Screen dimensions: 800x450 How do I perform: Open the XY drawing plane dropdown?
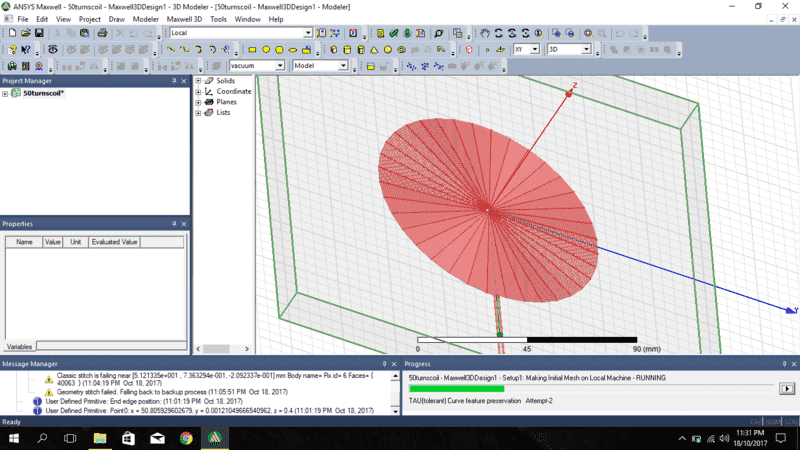pyautogui.click(x=535, y=49)
